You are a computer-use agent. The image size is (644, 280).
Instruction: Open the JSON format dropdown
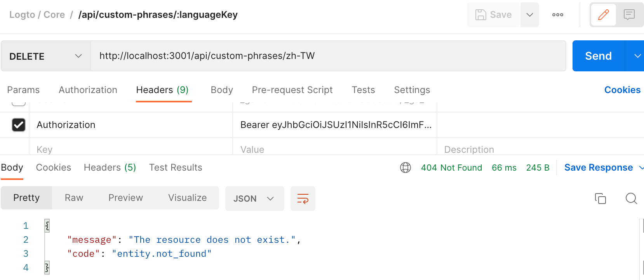point(254,199)
